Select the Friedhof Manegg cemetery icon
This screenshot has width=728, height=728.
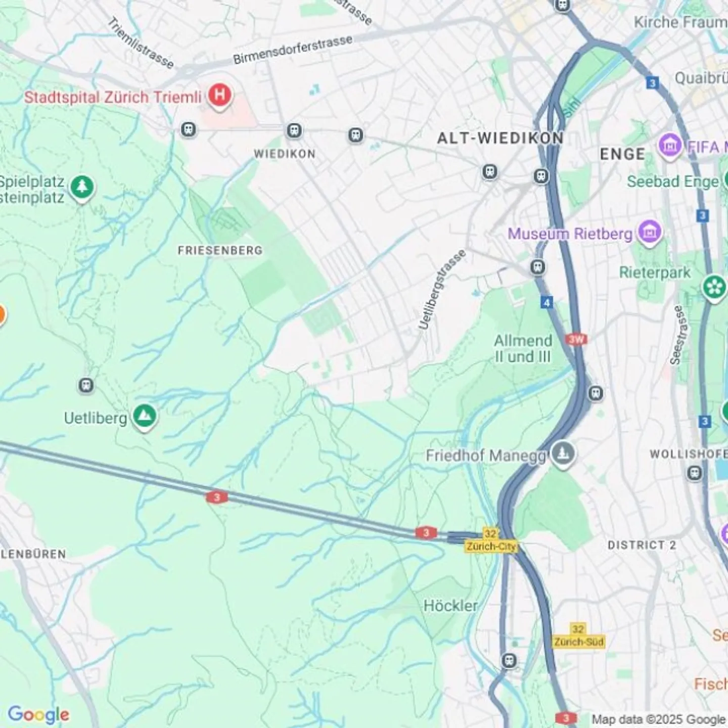[563, 454]
